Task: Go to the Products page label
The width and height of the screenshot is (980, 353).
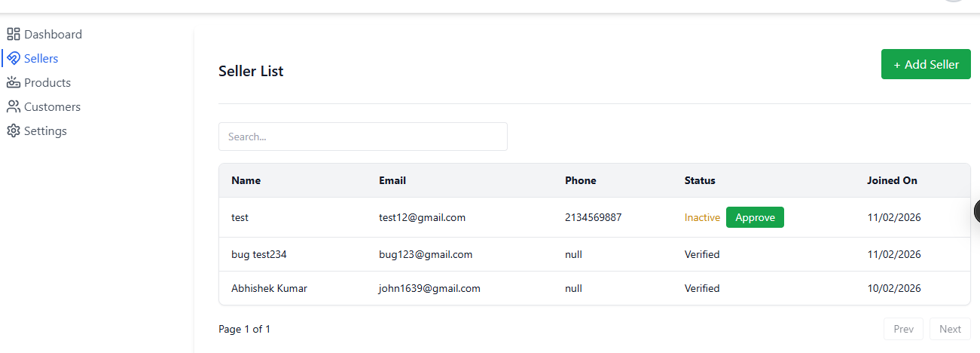Action: tap(47, 82)
